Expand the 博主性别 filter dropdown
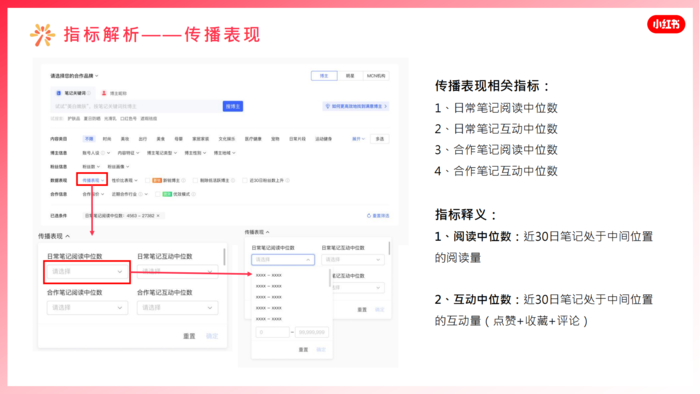 pos(195,153)
